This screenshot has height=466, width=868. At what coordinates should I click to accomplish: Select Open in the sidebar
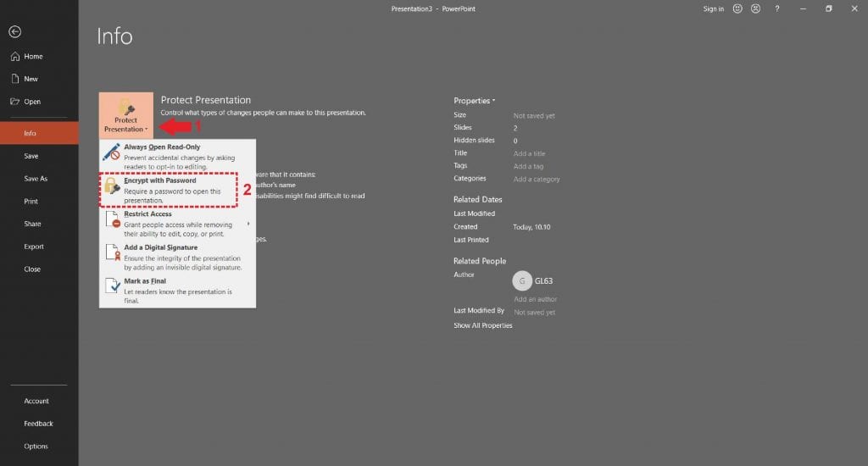coord(39,102)
